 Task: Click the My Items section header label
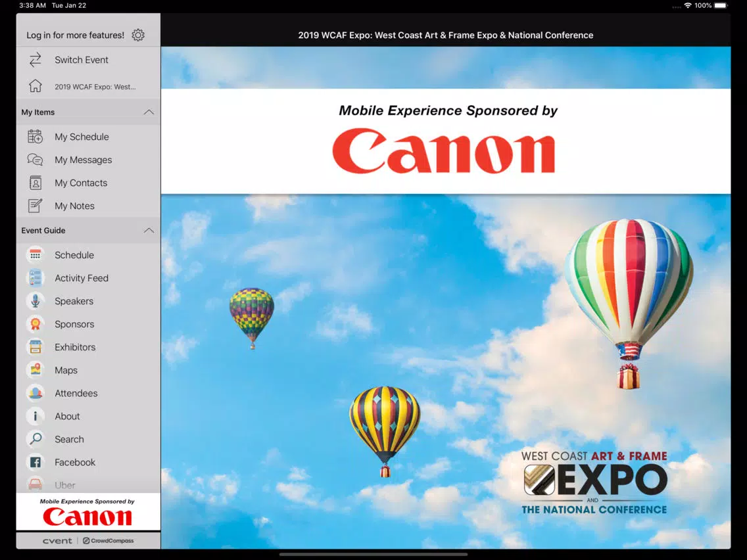38,112
